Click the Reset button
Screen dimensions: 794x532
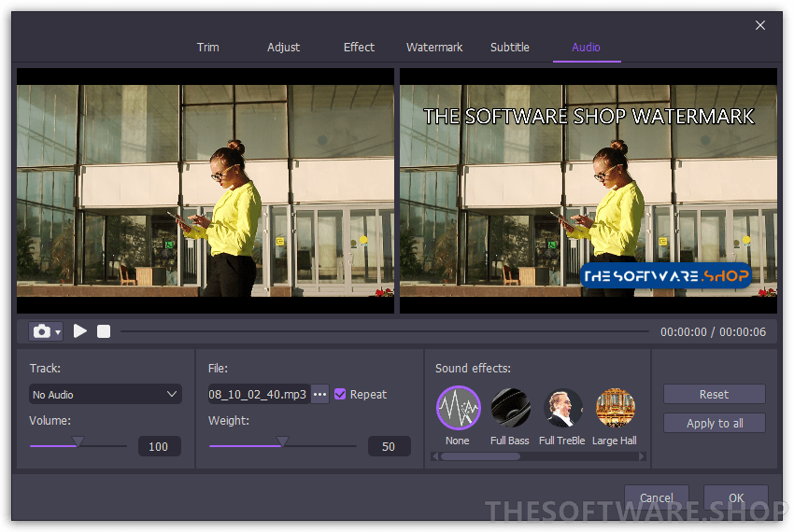pyautogui.click(x=714, y=394)
